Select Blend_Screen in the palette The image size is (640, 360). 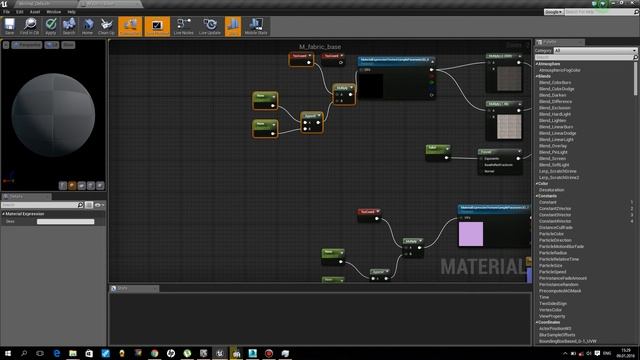(x=552, y=158)
